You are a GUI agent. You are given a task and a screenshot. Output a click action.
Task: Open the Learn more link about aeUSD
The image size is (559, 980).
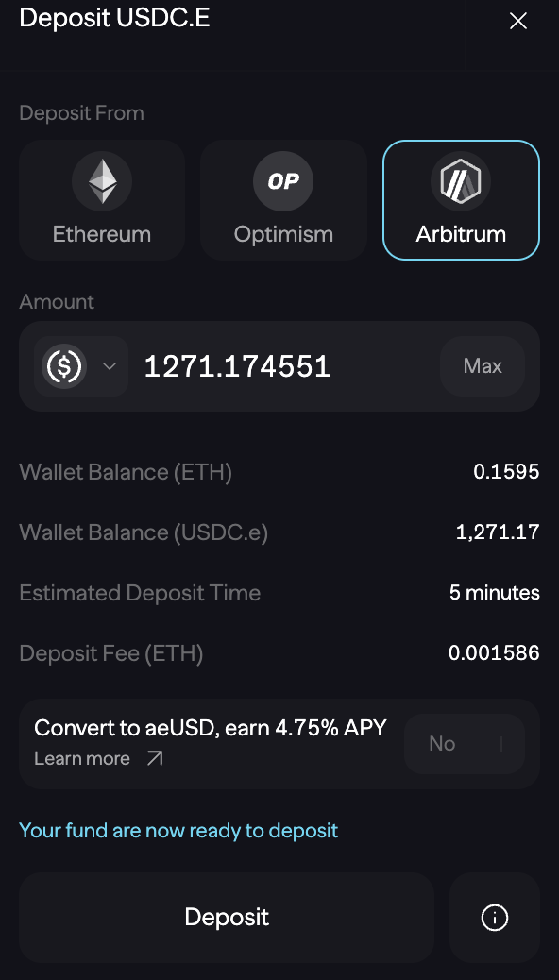[x=81, y=757]
